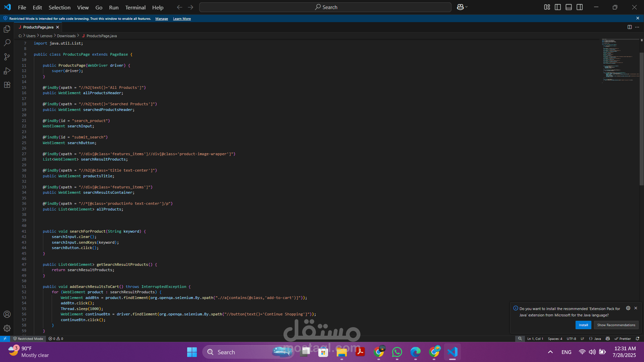Open the Explorer view in activity bar
The image size is (644, 362).
(x=7, y=29)
